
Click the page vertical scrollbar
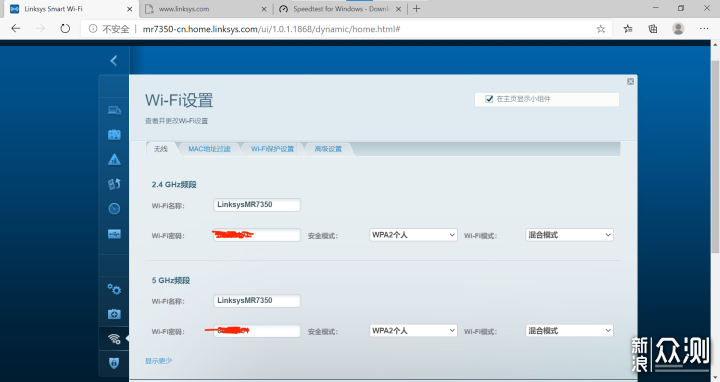[x=715, y=156]
